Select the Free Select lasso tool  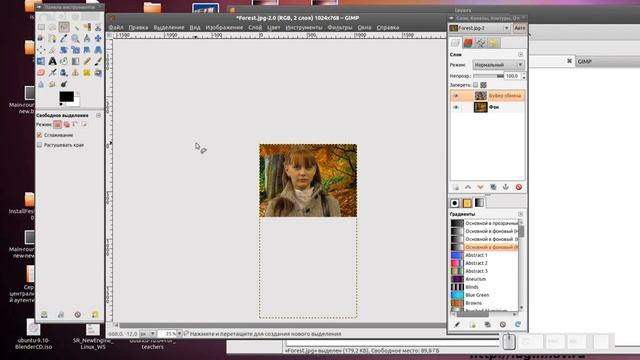(x=64, y=27)
